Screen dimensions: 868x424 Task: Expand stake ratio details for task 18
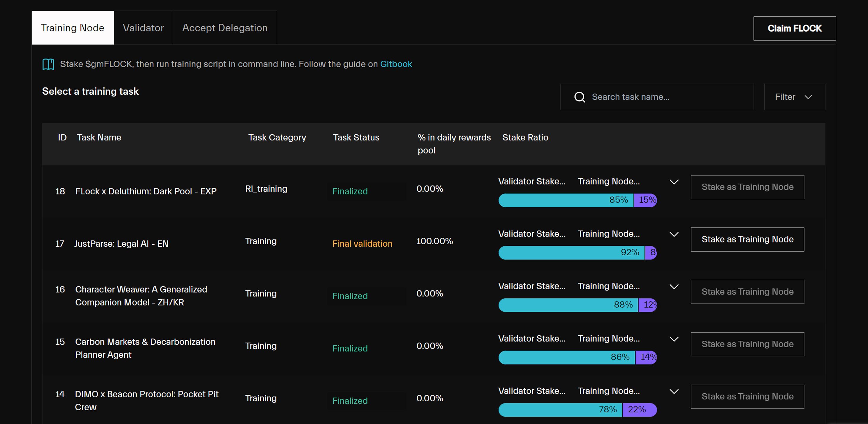pyautogui.click(x=674, y=182)
